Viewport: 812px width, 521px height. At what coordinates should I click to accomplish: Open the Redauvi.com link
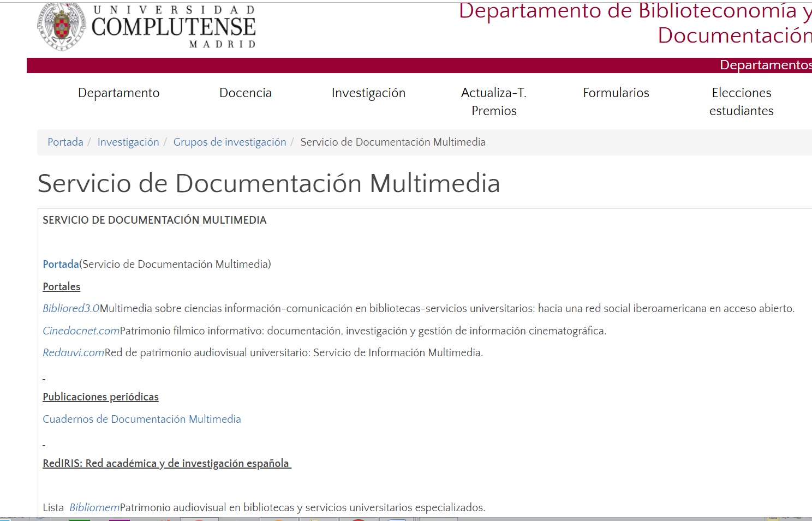74,352
